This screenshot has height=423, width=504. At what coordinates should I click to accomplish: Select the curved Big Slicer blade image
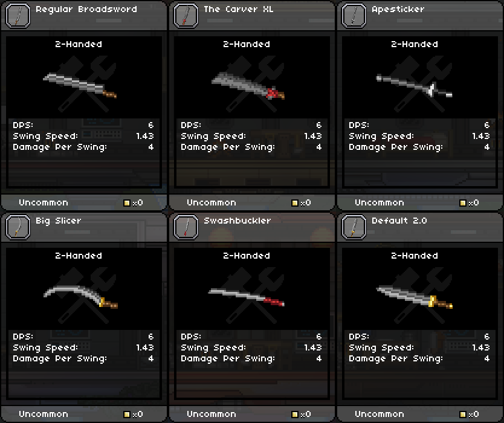(x=80, y=297)
